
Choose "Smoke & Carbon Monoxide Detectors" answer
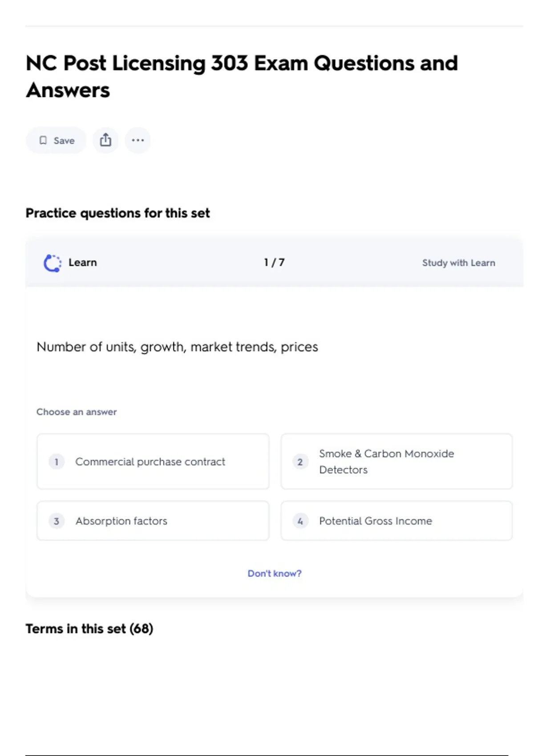pos(386,462)
